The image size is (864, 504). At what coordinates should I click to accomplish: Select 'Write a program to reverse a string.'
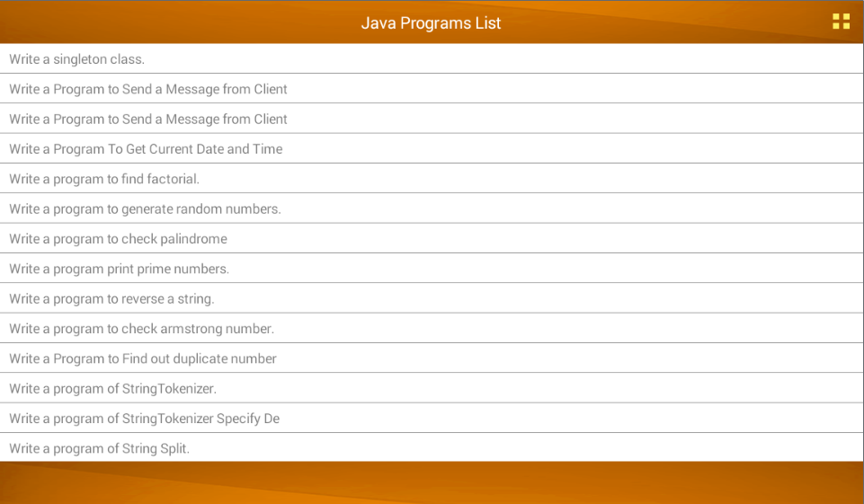click(x=432, y=298)
